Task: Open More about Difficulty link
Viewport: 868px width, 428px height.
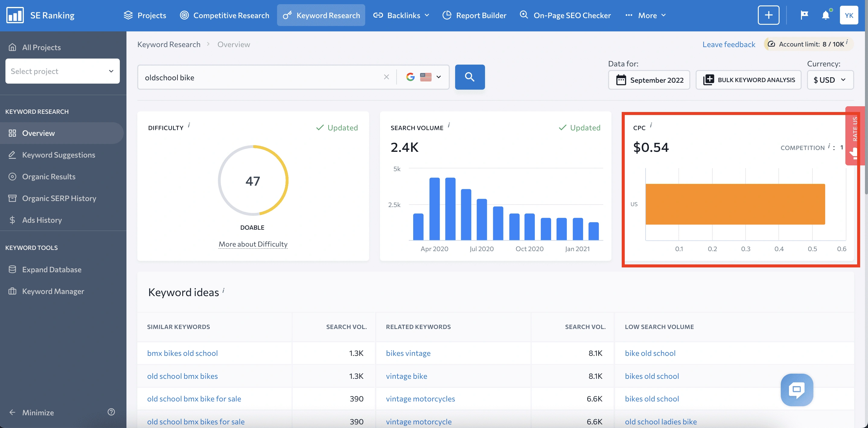Action: pos(253,244)
